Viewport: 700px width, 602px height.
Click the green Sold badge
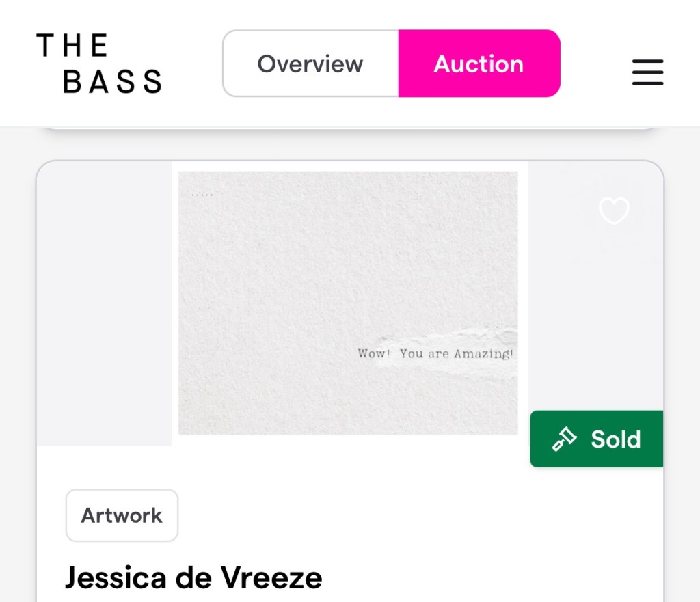(x=596, y=439)
